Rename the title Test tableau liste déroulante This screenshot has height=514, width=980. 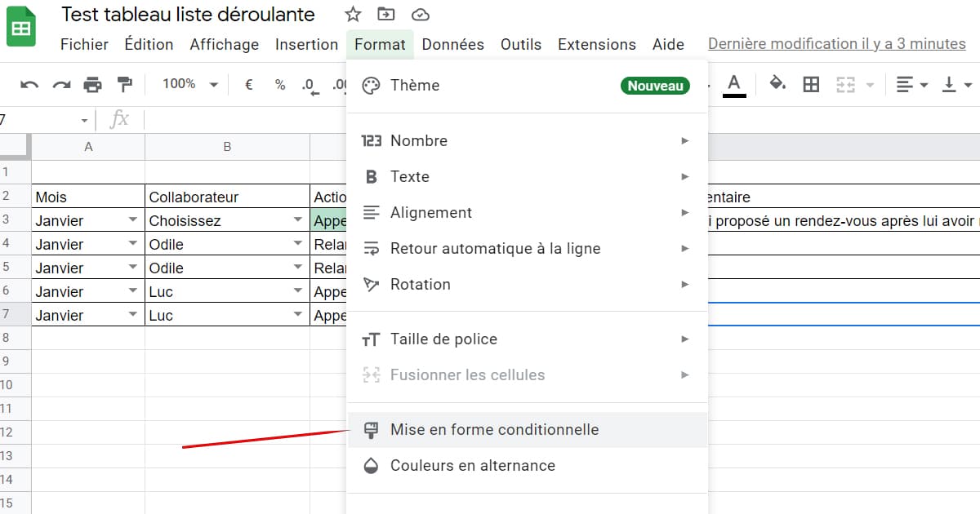point(188,15)
